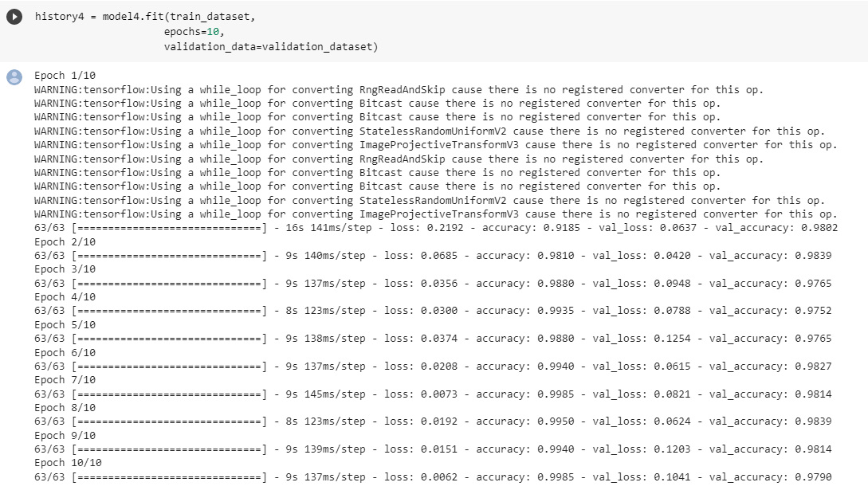868x494 pixels.
Task: Click the 'Epoch 4/10' label
Action: coord(65,297)
